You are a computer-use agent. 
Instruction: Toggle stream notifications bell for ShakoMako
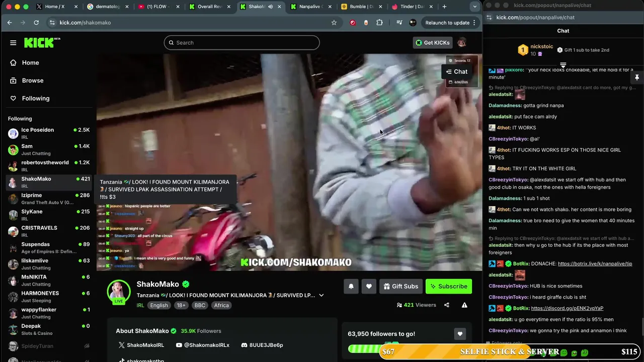[x=351, y=286]
